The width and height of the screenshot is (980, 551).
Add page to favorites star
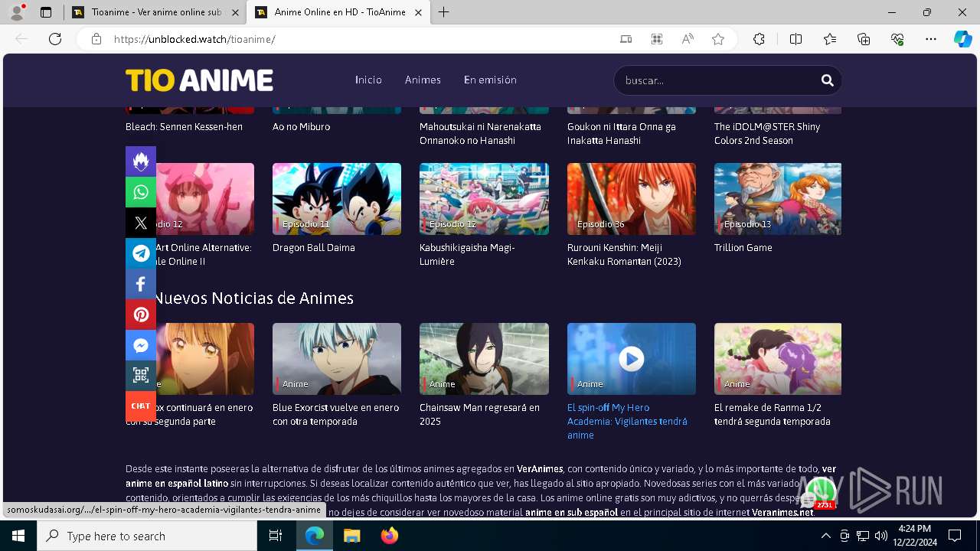pos(718,39)
